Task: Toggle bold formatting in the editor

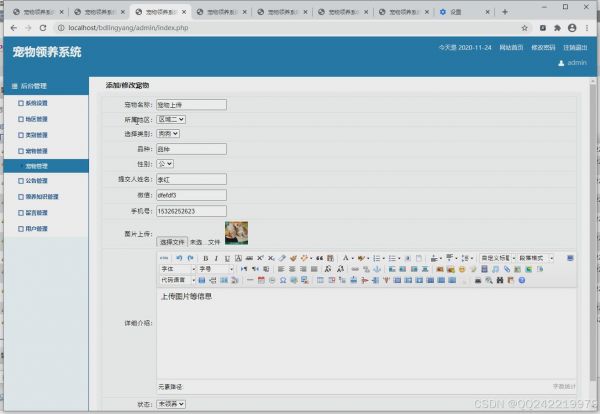Action: pyautogui.click(x=205, y=258)
